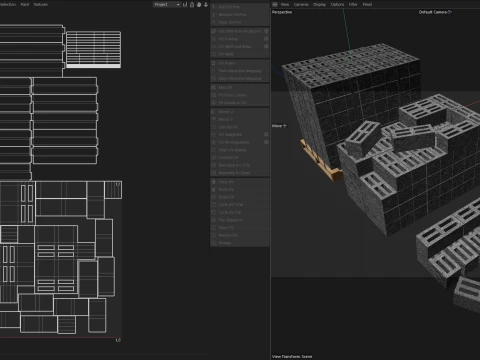The width and height of the screenshot is (480, 360).
Task: Cycle UV counter-clockwise (CCW)
Action: [x=240, y=205]
